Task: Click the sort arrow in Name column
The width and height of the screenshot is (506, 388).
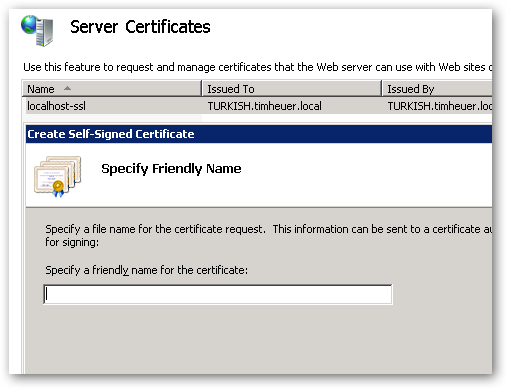Action: pyautogui.click(x=67, y=88)
